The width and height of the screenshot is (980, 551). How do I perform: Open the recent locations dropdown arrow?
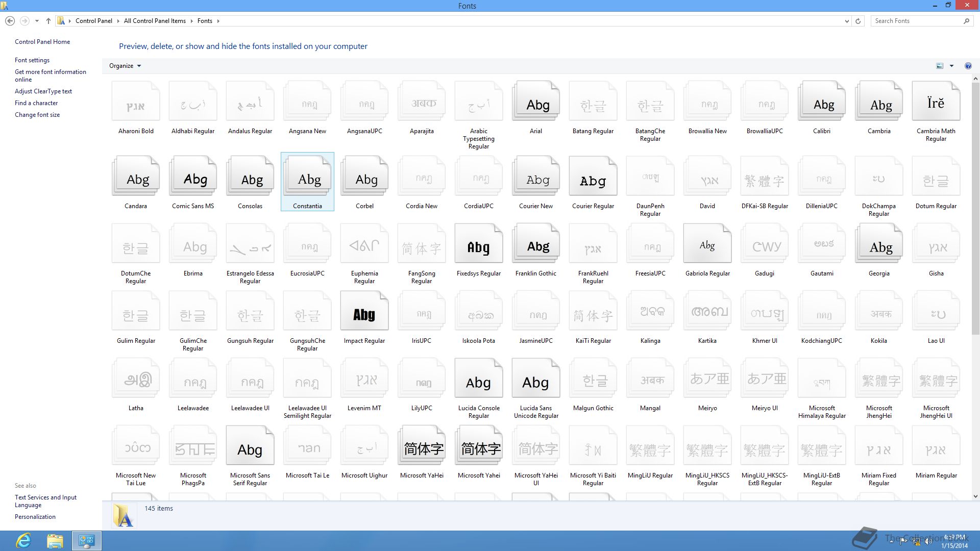click(x=37, y=21)
